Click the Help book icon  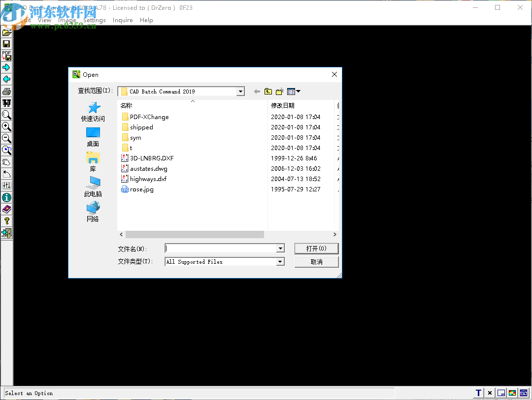click(6, 209)
